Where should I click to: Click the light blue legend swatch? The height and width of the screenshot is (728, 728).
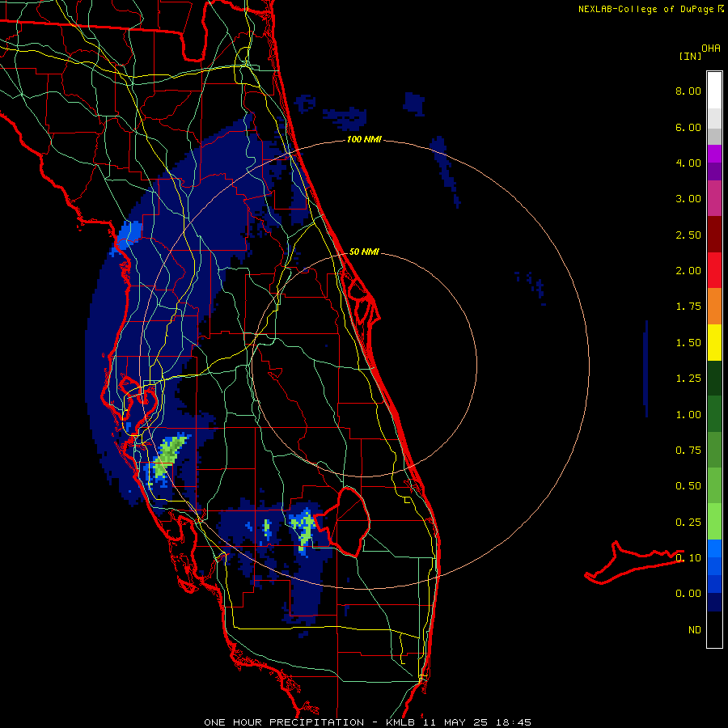tap(714, 548)
